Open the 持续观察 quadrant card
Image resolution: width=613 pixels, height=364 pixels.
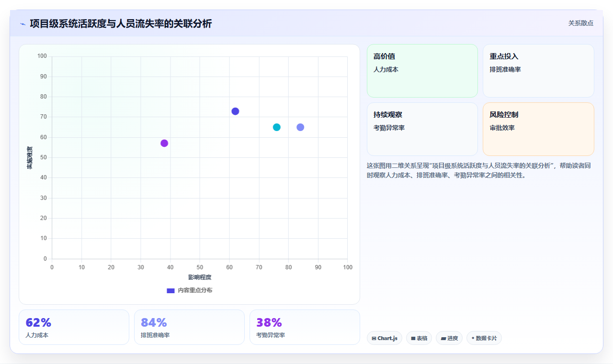click(422, 129)
